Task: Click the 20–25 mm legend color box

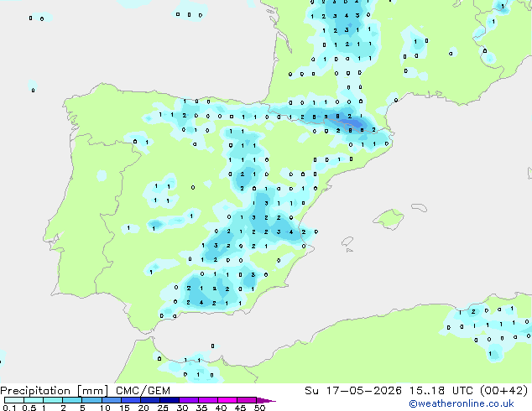Action: (149, 400)
